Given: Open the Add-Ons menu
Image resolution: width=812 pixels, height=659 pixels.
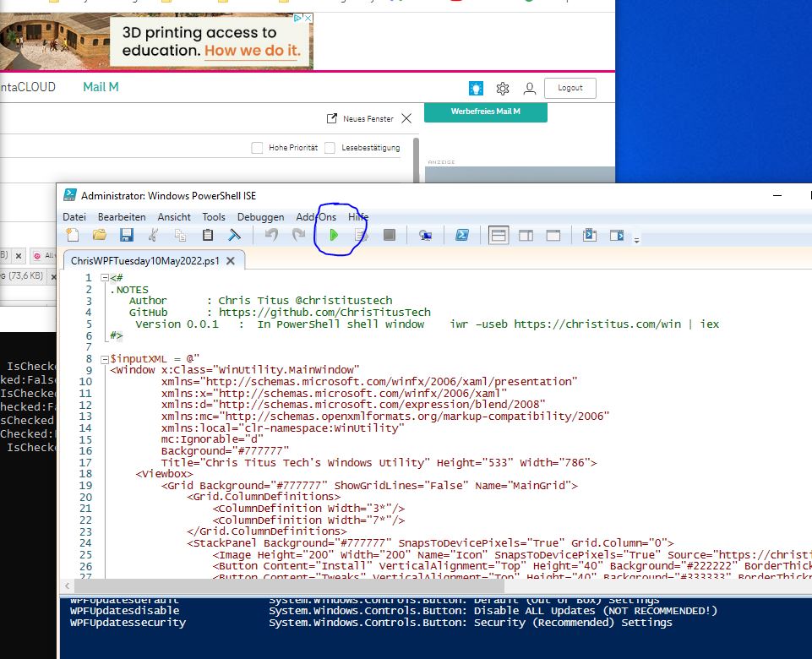Looking at the screenshot, I should pos(316,217).
